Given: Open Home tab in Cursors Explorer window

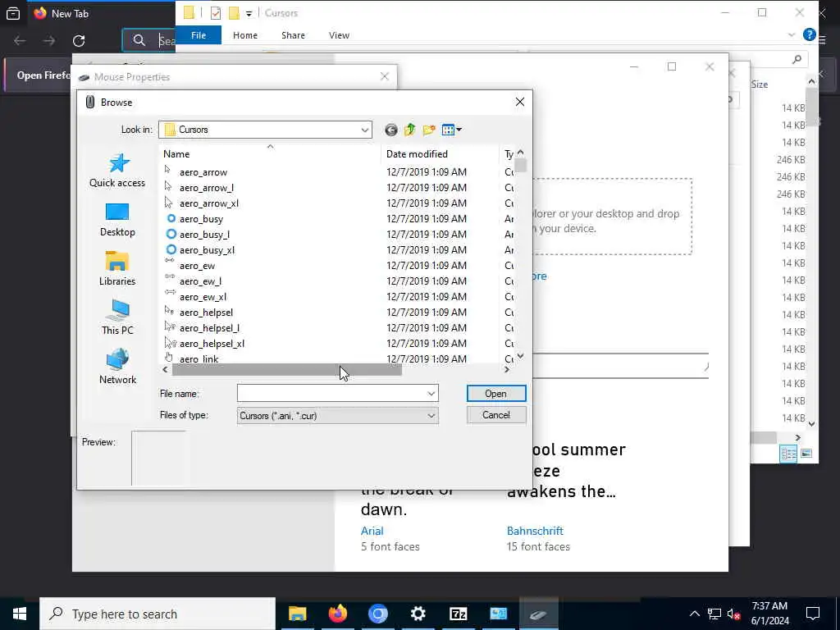Looking at the screenshot, I should coord(245,35).
